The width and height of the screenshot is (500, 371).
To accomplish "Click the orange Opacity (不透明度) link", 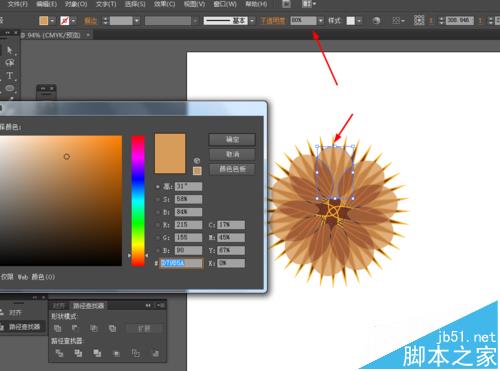I will click(x=273, y=21).
